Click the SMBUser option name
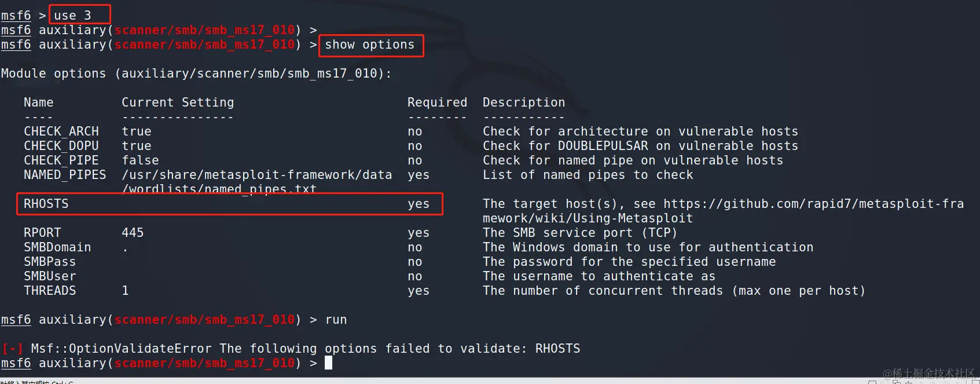 click(x=50, y=276)
